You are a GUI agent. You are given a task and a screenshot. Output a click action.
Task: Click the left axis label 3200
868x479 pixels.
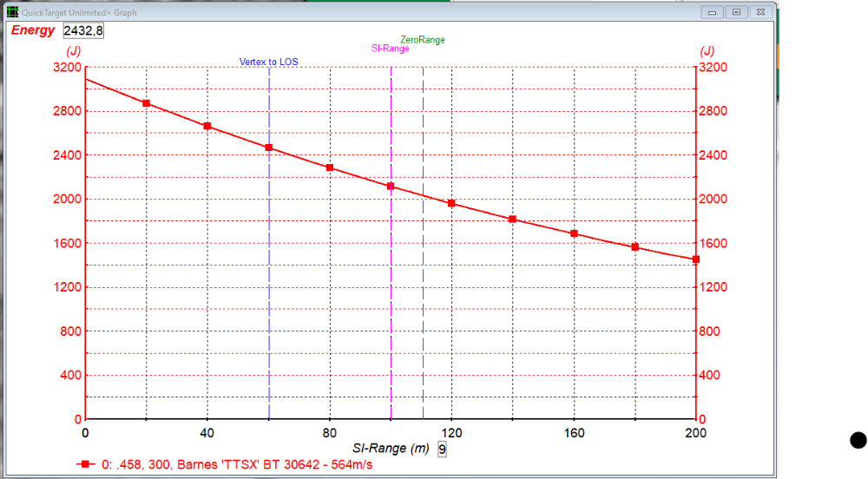(x=67, y=68)
